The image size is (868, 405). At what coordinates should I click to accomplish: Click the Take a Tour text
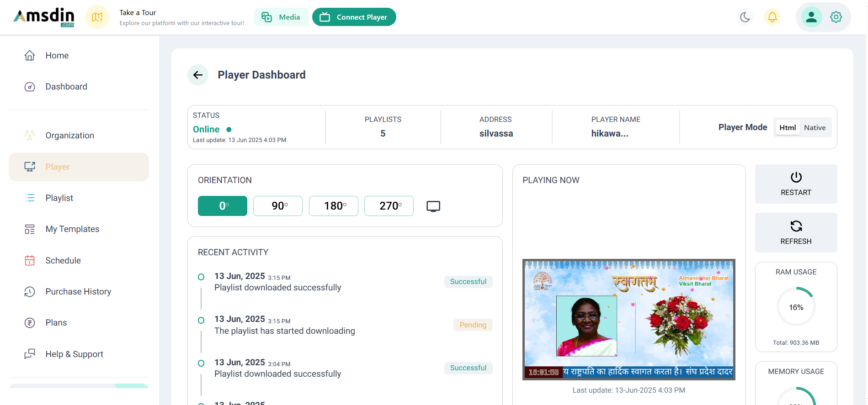pyautogui.click(x=138, y=13)
